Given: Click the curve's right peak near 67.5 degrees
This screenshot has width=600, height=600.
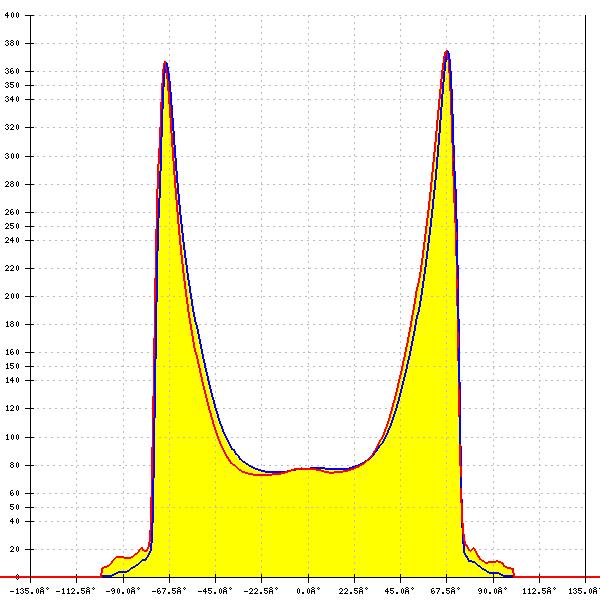Looking at the screenshot, I should [x=447, y=52].
